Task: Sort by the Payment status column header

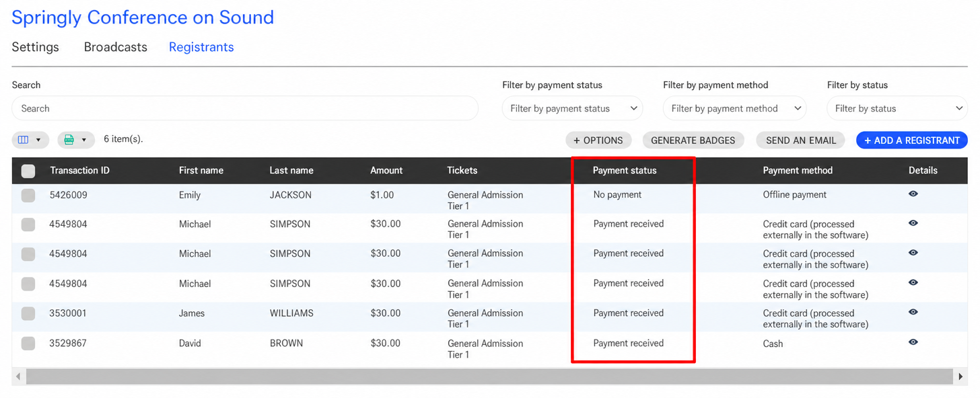Action: pyautogui.click(x=625, y=170)
